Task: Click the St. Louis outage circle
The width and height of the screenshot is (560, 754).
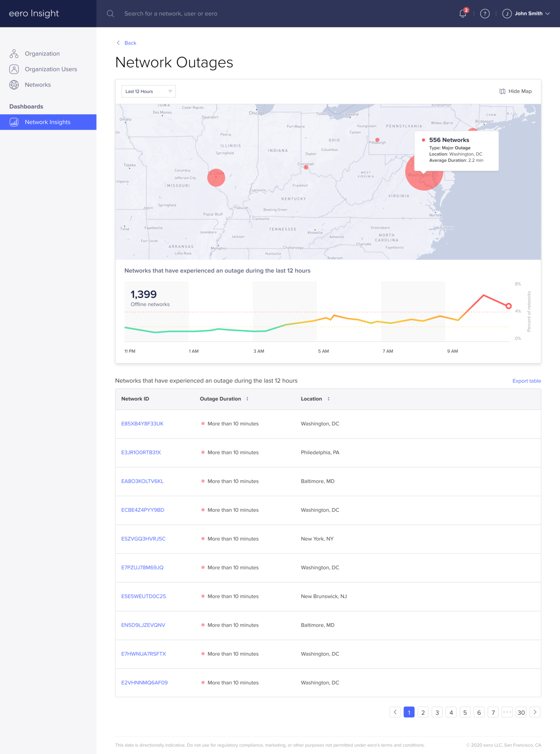Action: click(216, 177)
